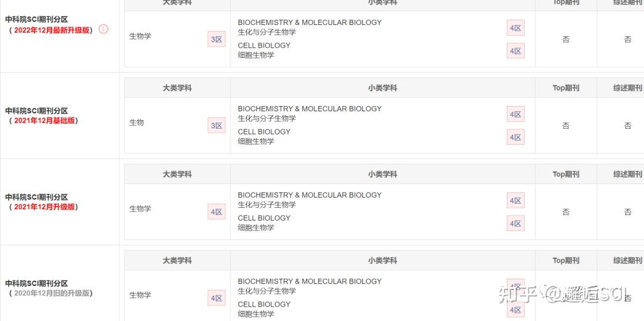
Task: Click 4区 badge for 2022 BIOCHEMISTRY & MOLECULAR BIOLOGY
Action: tap(515, 28)
